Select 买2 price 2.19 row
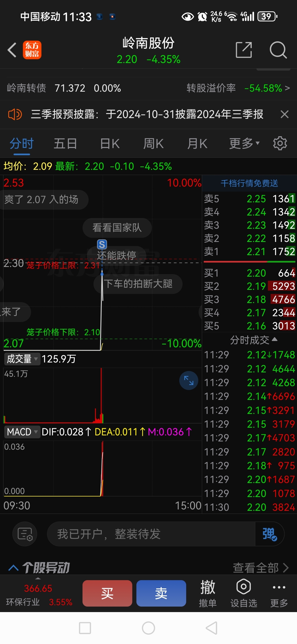This screenshot has width=297, height=644. point(249,286)
